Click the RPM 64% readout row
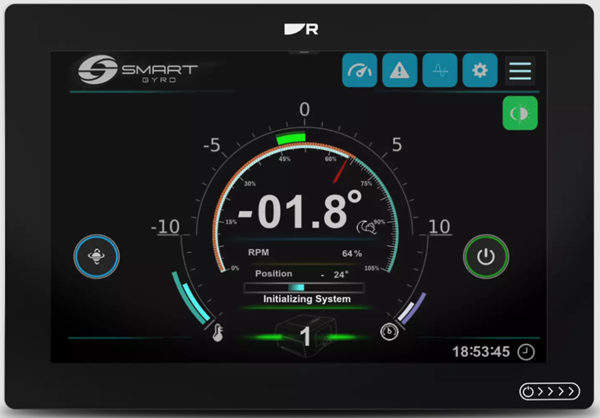 point(306,254)
